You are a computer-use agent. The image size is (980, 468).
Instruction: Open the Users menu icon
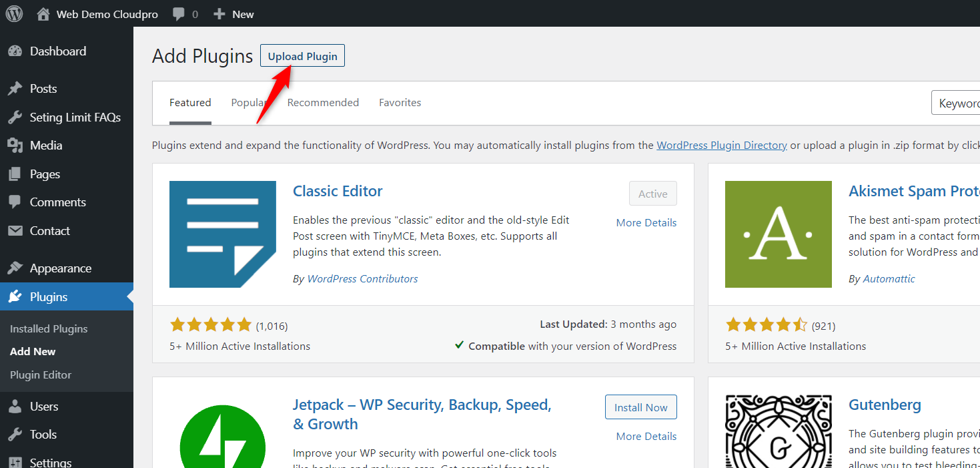(x=15, y=407)
